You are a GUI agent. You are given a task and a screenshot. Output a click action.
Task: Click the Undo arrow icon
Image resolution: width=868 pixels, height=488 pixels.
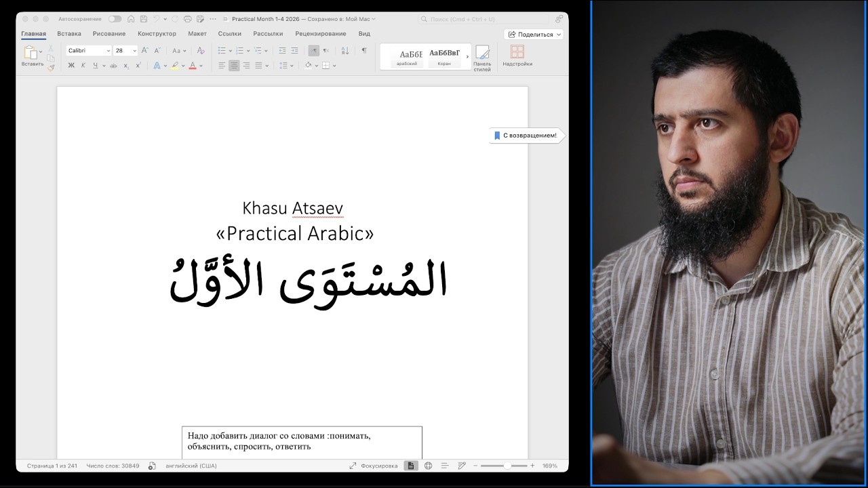tap(156, 19)
